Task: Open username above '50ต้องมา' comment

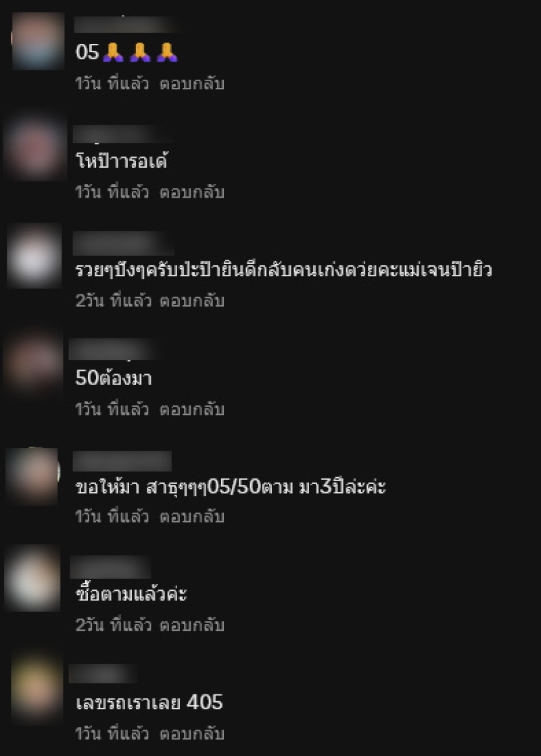Action: tap(114, 349)
